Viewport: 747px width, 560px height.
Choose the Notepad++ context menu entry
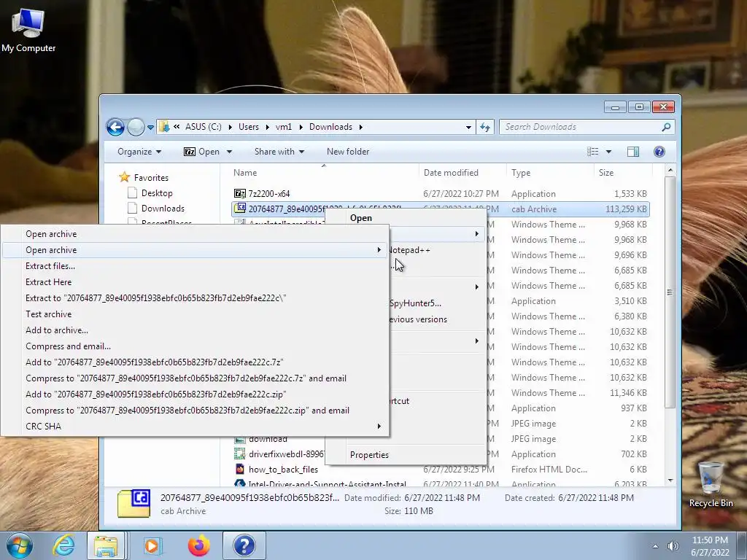pyautogui.click(x=410, y=250)
